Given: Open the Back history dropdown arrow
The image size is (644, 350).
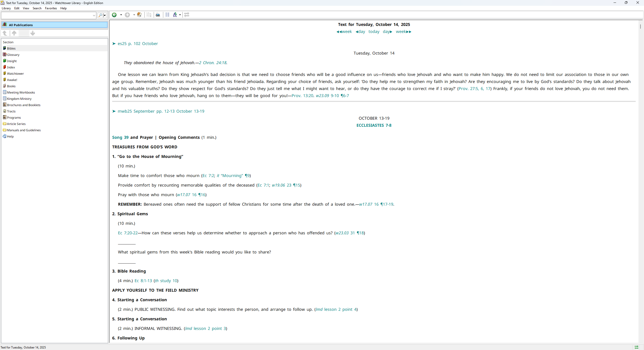Looking at the screenshot, I should pyautogui.click(x=121, y=15).
